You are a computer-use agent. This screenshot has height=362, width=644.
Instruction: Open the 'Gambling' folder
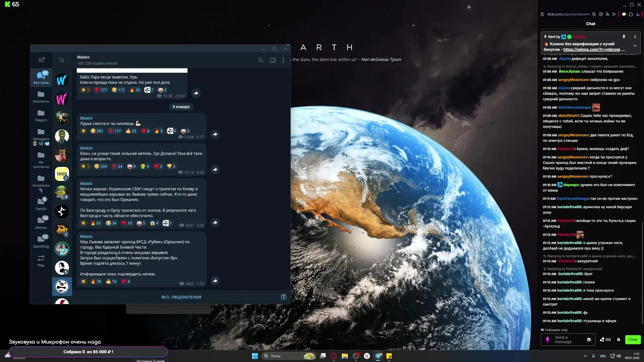tap(41, 242)
